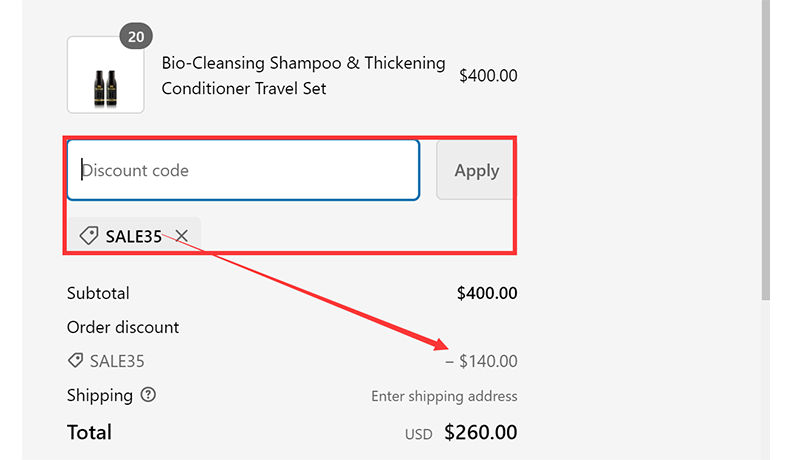Click the Enter shipping address text
800x460 pixels.
(444, 396)
